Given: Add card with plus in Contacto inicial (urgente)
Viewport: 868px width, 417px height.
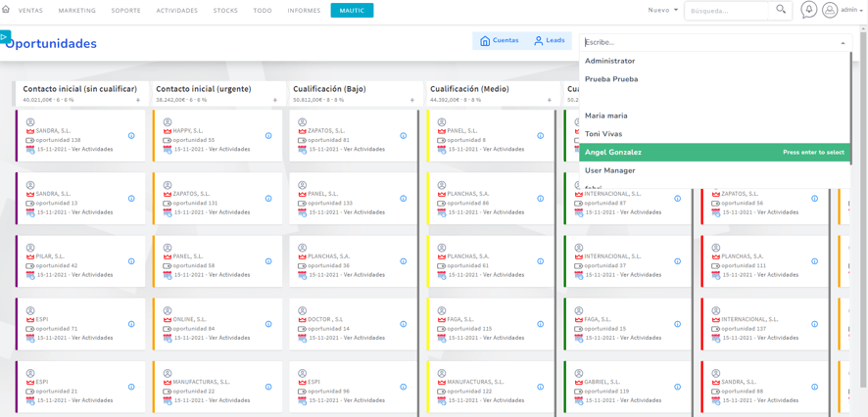Looking at the screenshot, I should (x=275, y=100).
